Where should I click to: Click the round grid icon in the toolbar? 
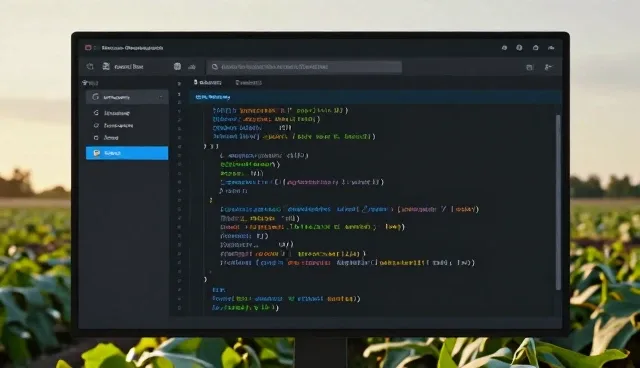pyautogui.click(x=177, y=67)
